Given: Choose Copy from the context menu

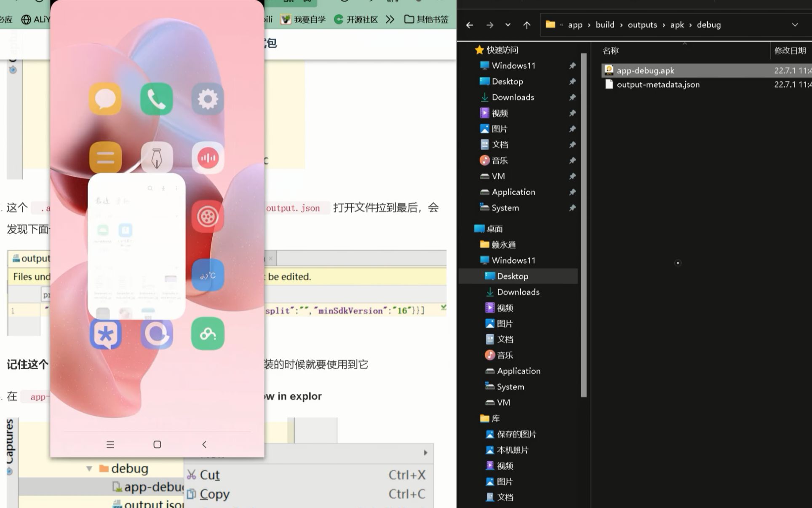Looking at the screenshot, I should pyautogui.click(x=215, y=494).
